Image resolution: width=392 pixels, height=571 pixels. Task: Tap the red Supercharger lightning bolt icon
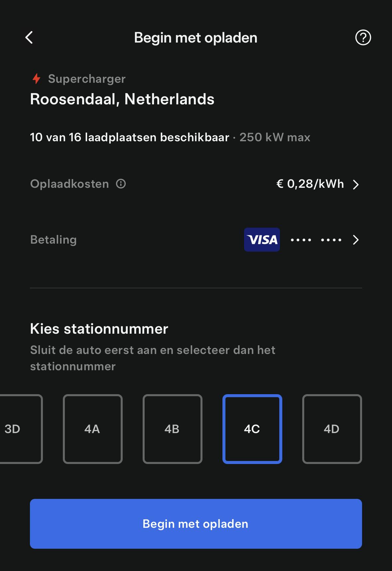coord(36,79)
